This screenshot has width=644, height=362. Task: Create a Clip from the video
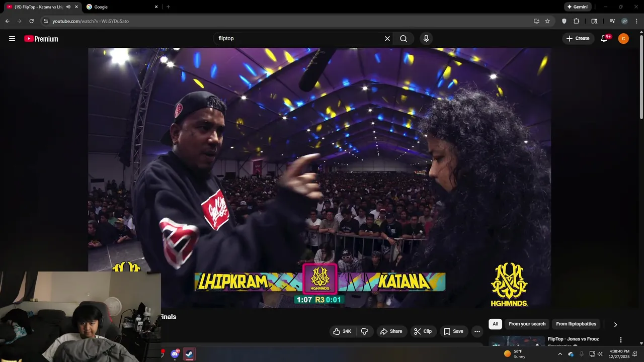coord(423,331)
